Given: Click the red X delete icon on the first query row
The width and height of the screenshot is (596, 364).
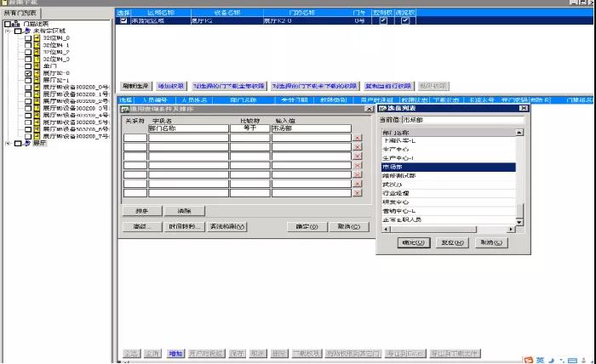Looking at the screenshot, I should coord(357,138).
